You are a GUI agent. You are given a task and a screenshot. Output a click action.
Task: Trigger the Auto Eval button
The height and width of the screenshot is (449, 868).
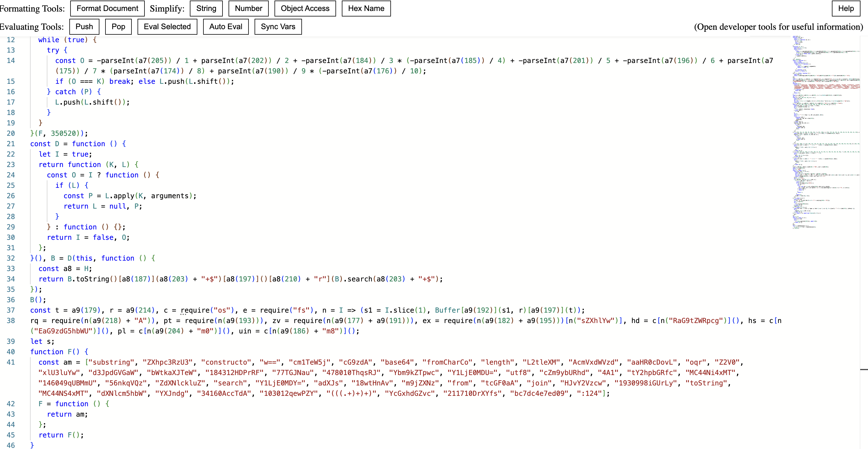pyautogui.click(x=225, y=27)
